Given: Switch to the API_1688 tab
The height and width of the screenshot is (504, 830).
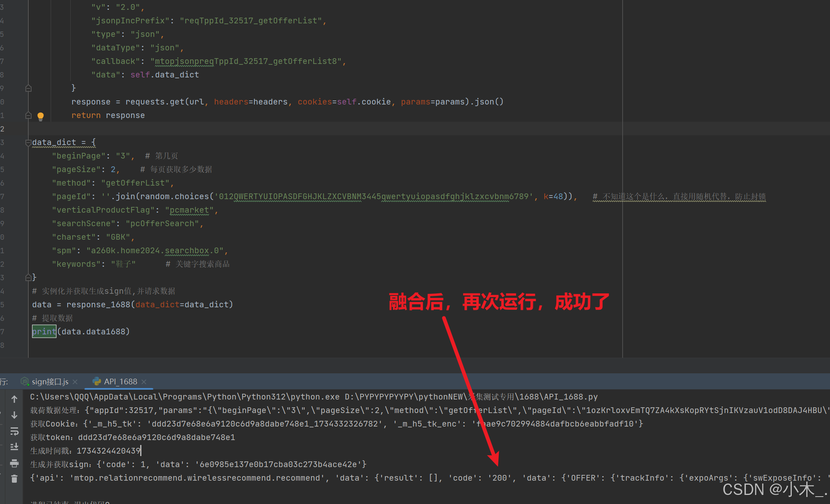Looking at the screenshot, I should click(x=120, y=381).
